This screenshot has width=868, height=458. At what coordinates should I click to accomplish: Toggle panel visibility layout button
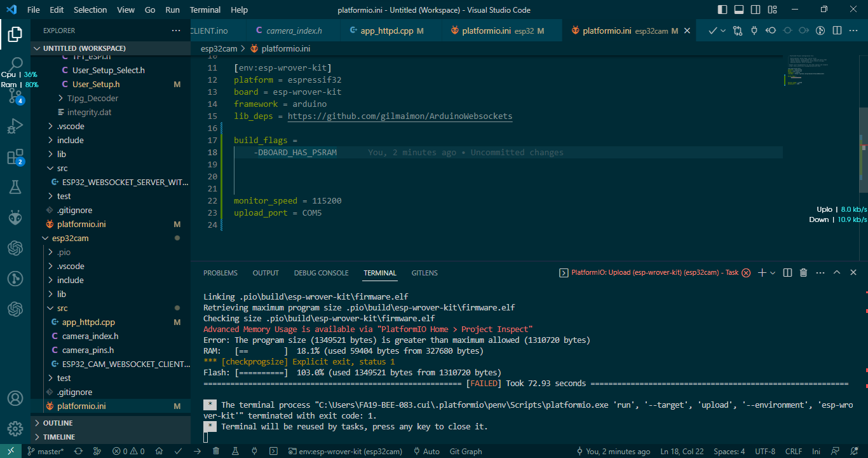739,10
